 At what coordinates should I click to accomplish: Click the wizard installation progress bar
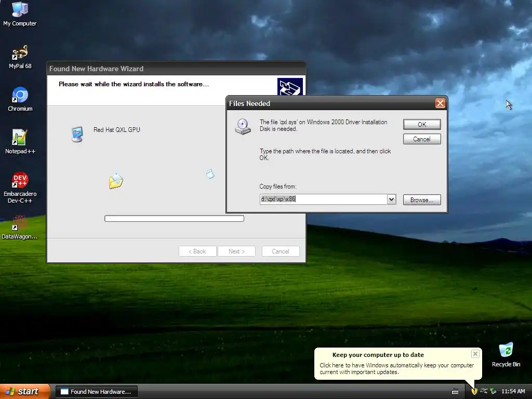coord(174,219)
